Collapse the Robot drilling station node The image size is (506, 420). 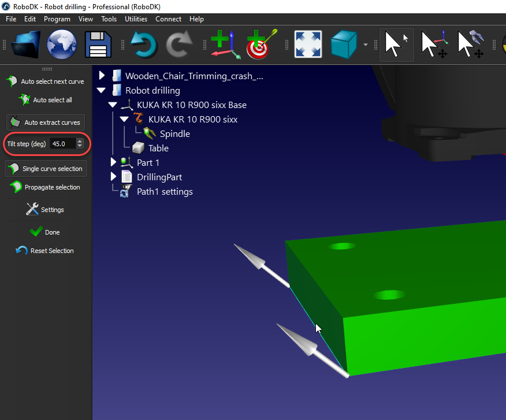coord(102,90)
